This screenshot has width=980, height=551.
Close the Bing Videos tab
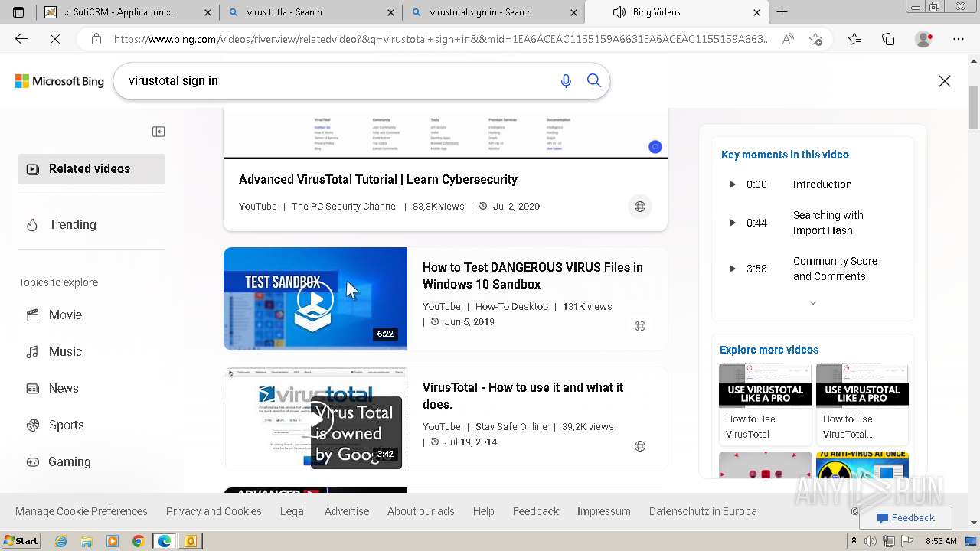point(756,12)
